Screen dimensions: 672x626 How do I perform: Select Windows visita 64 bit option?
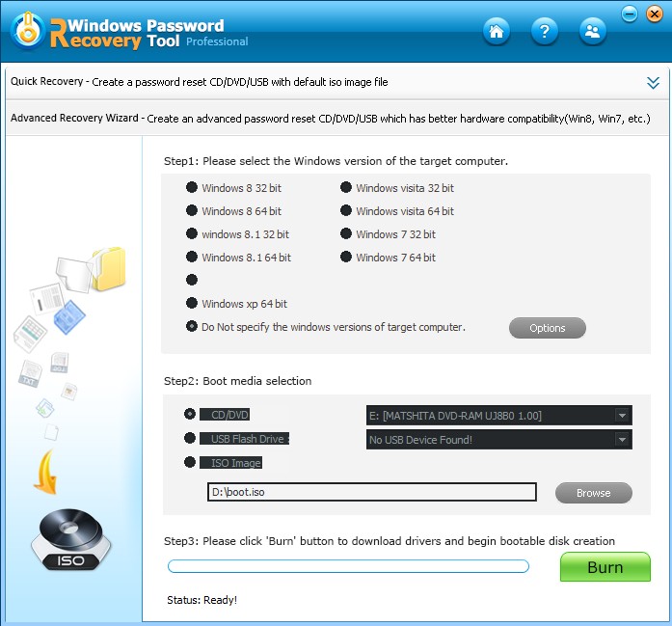(x=346, y=210)
